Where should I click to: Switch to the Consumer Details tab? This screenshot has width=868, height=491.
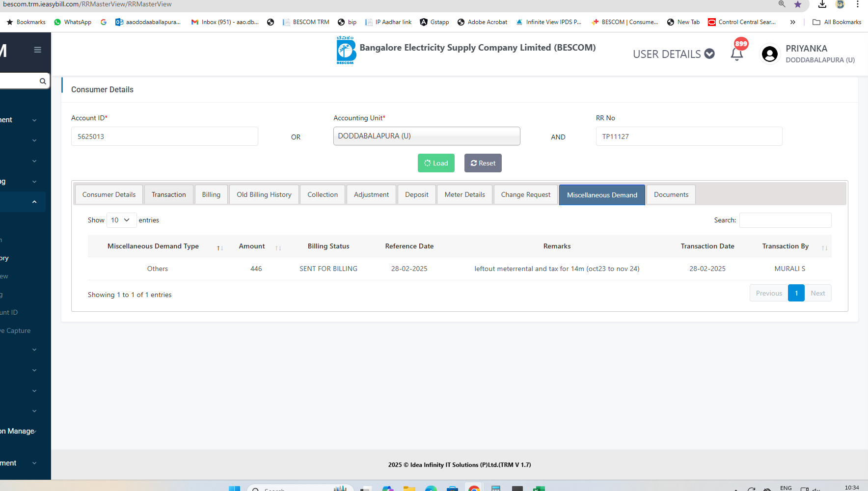pos(109,194)
